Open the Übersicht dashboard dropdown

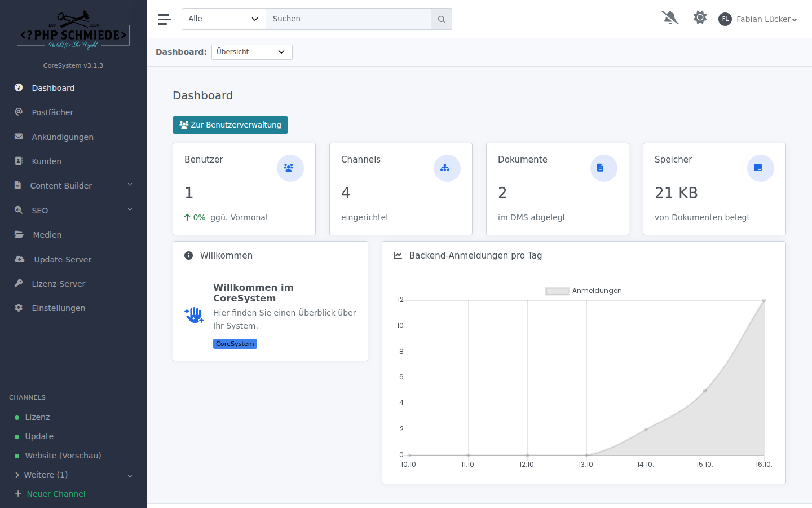click(x=252, y=52)
